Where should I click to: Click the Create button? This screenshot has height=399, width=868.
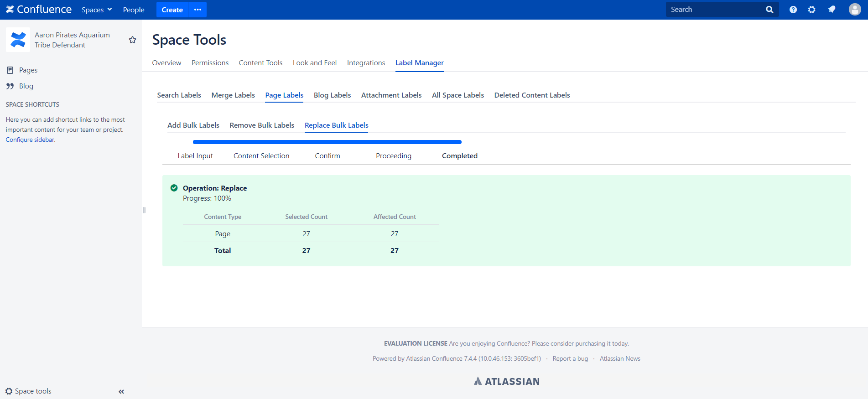(x=172, y=10)
